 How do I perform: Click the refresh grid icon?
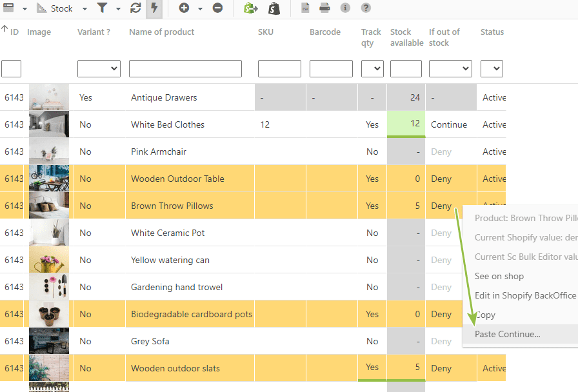(x=135, y=8)
